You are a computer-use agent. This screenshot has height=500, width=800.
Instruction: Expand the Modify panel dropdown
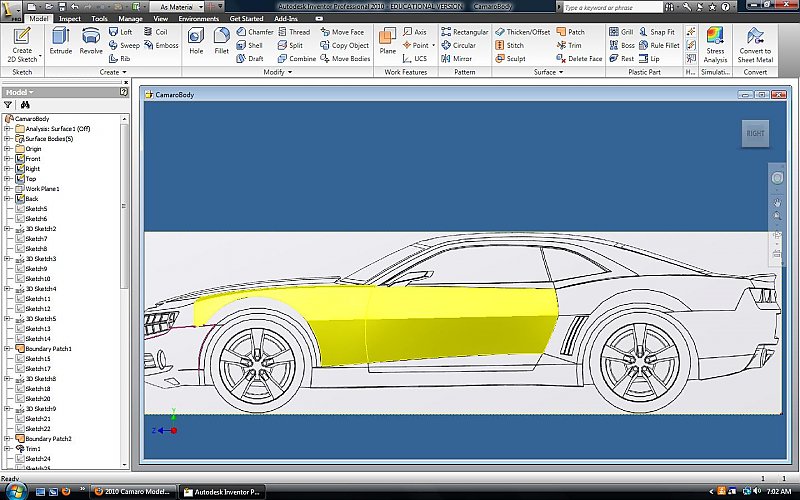click(x=278, y=72)
